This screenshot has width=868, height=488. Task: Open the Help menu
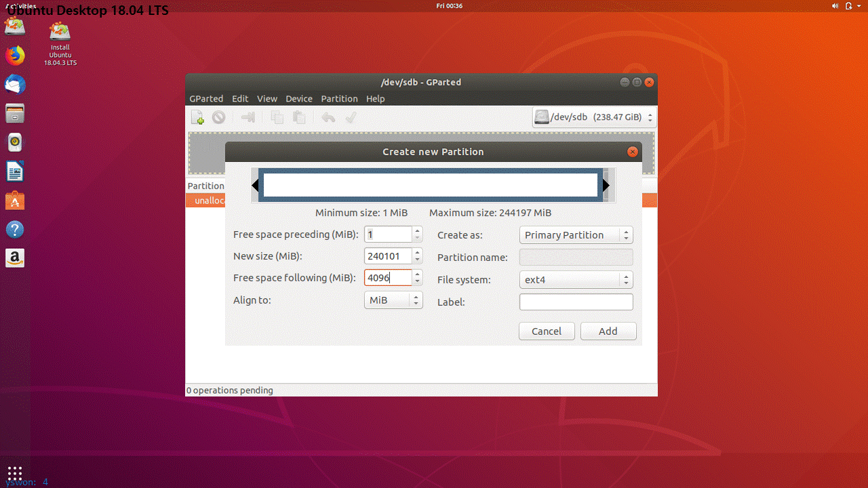tap(375, 98)
